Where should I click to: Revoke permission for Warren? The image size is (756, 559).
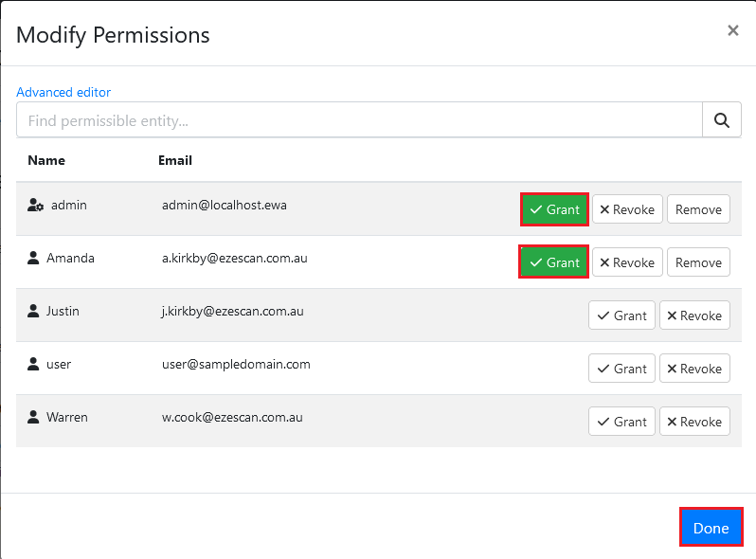(694, 422)
